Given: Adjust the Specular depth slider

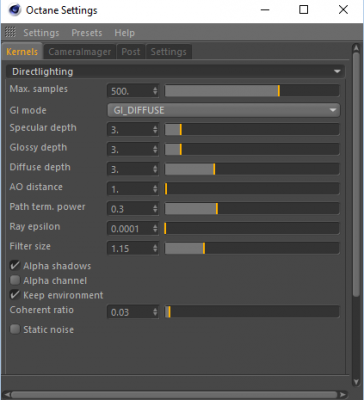Looking at the screenshot, I should (252, 129).
